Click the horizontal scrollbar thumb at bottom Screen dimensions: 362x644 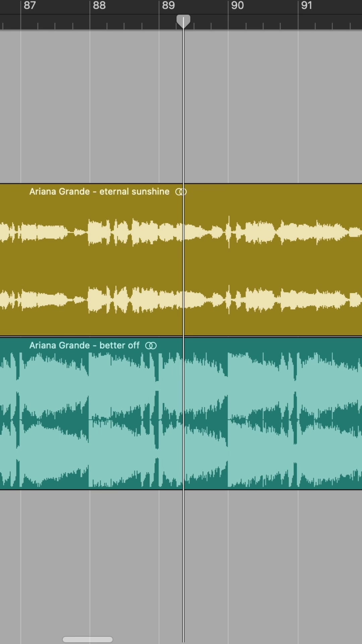click(x=87, y=639)
